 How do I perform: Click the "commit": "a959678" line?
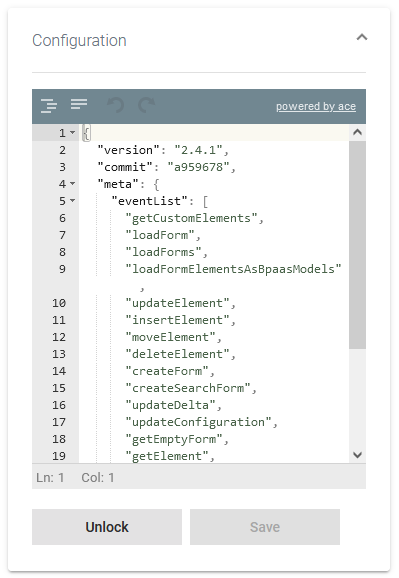pos(166,167)
